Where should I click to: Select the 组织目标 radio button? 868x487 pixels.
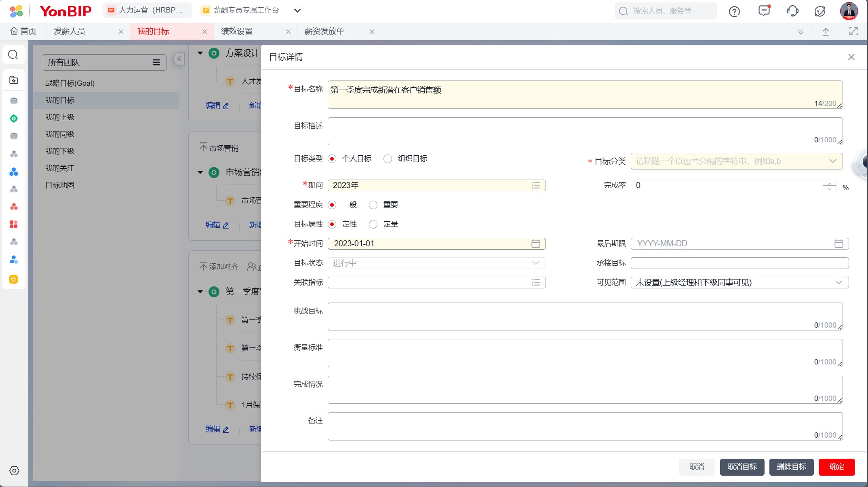[388, 159]
